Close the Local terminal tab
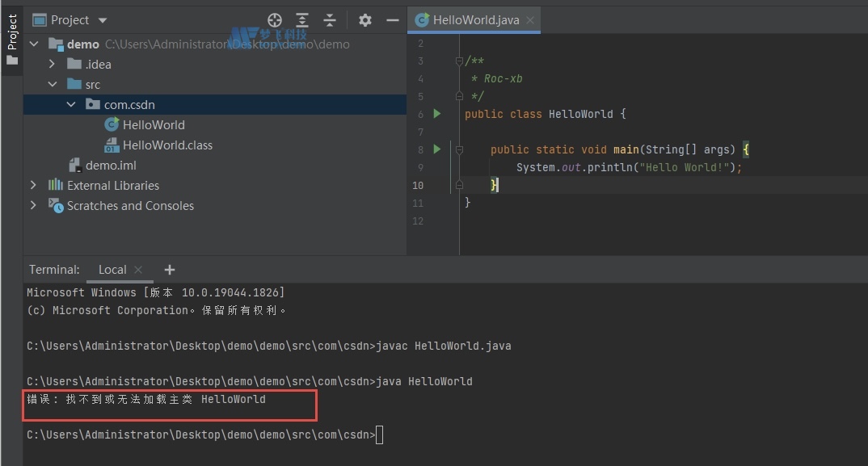This screenshot has height=466, width=868. pos(138,270)
